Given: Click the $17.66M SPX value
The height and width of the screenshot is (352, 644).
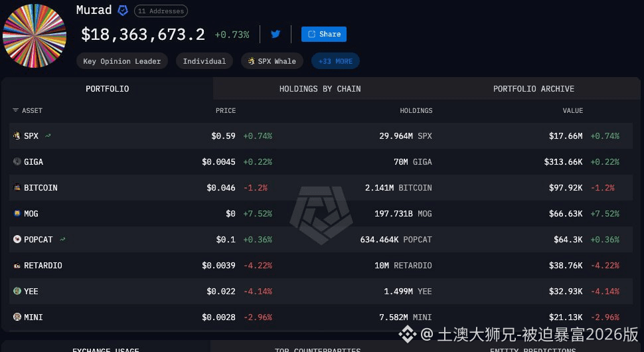Looking at the screenshot, I should coord(566,136).
